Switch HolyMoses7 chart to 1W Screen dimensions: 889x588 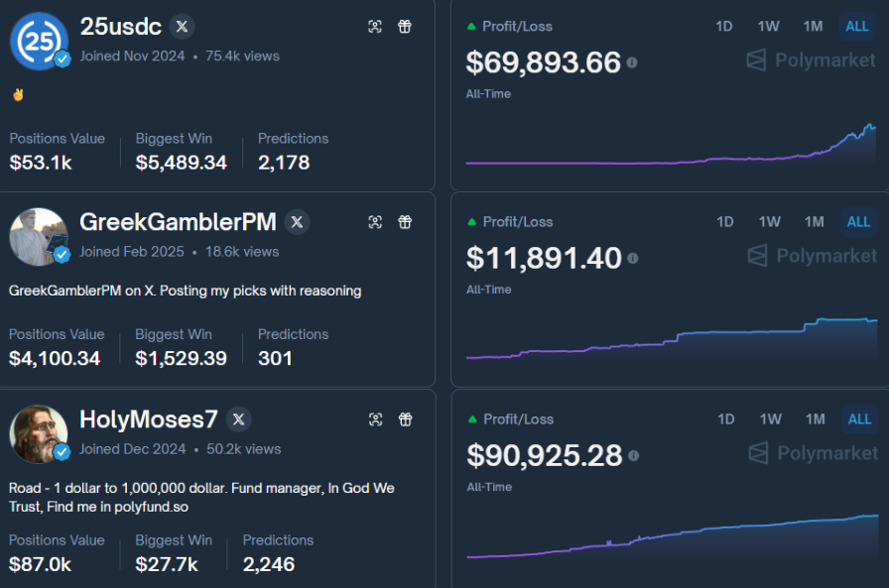(770, 419)
